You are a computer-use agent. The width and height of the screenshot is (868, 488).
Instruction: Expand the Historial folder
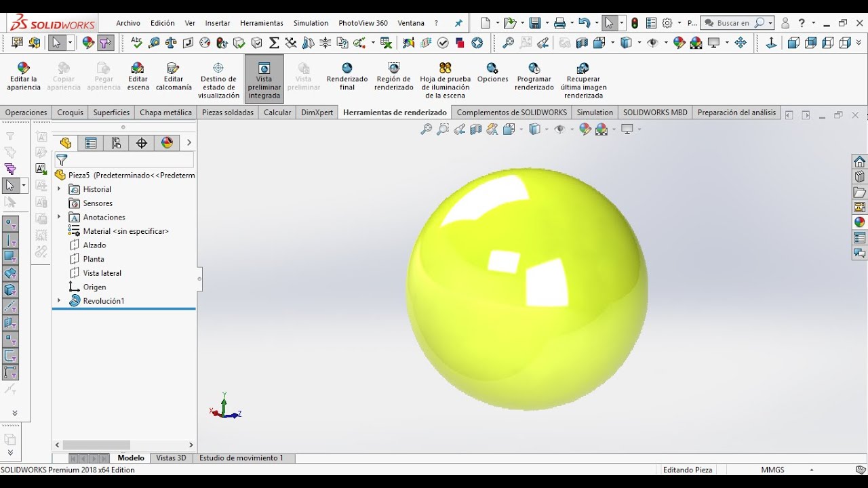pyautogui.click(x=59, y=189)
